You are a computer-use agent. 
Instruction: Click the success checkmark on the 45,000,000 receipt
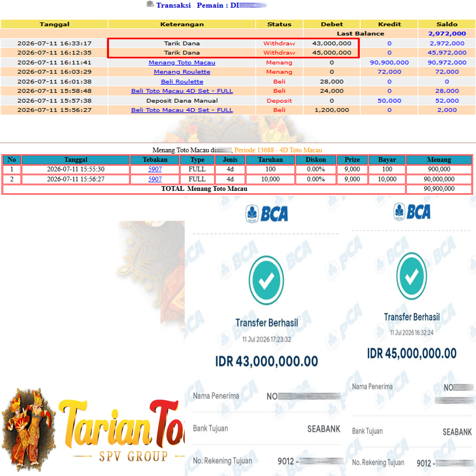(x=412, y=276)
